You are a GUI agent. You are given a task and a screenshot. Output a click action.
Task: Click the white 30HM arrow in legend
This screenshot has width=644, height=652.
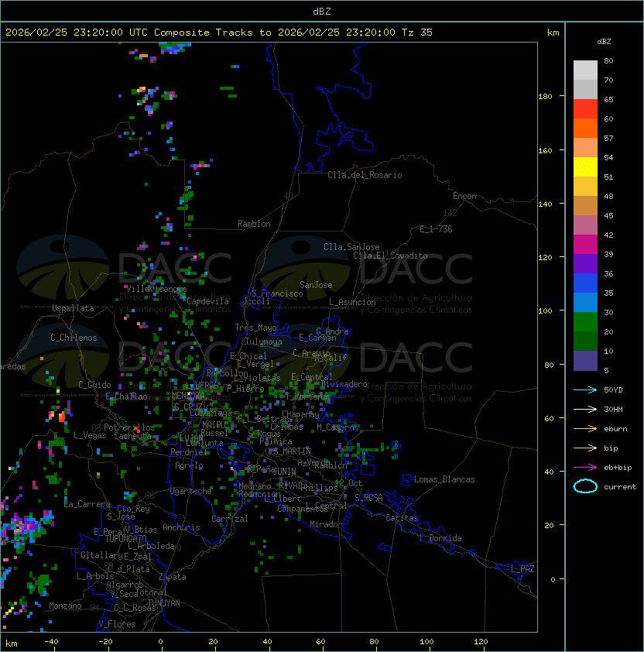(585, 409)
